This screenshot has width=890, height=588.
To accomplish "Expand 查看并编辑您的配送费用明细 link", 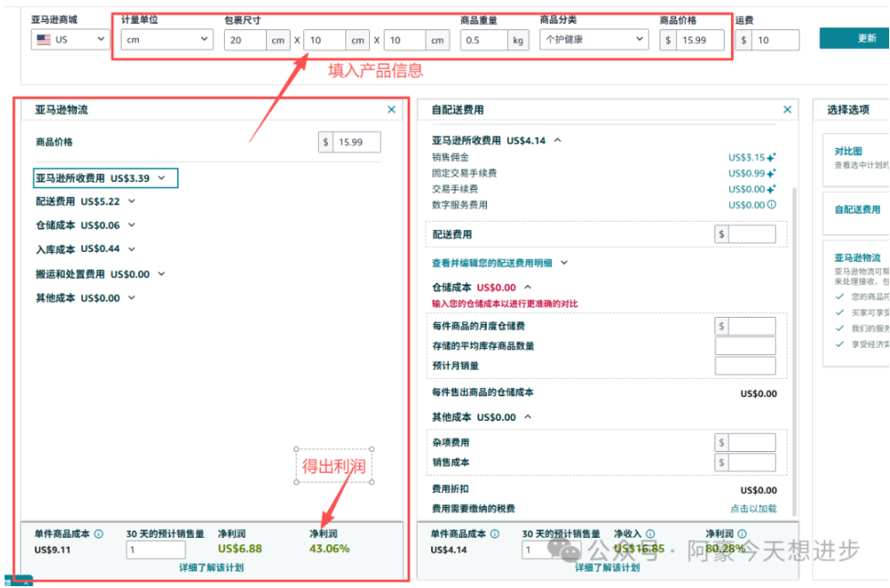I will coord(500,263).
